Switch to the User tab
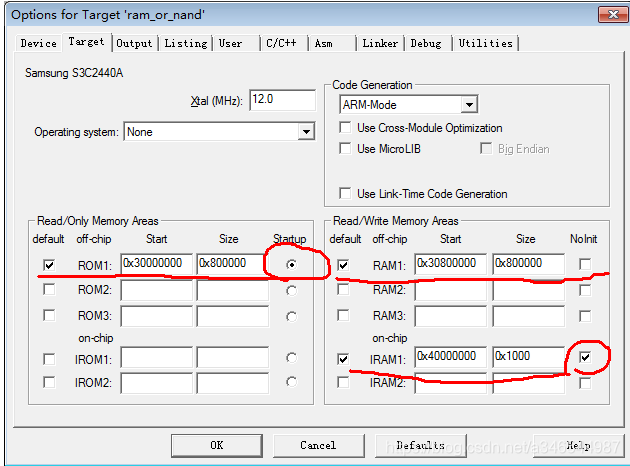This screenshot has width=630, height=466. coord(237,43)
